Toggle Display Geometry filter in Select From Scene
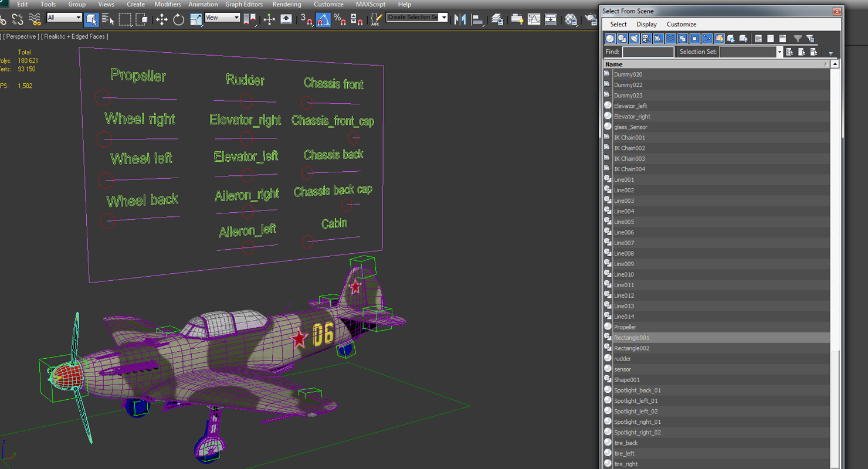Viewport: 868px width, 469px height. tap(610, 39)
